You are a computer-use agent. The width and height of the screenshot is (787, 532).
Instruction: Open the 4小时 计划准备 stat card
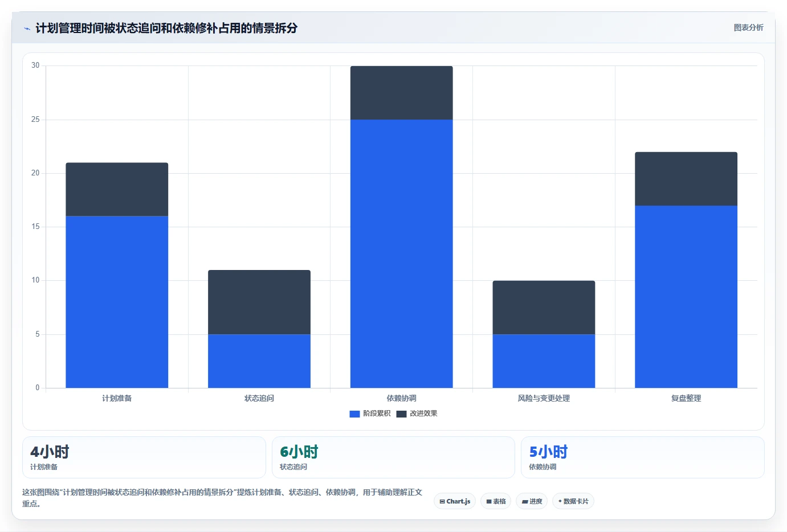tap(144, 457)
